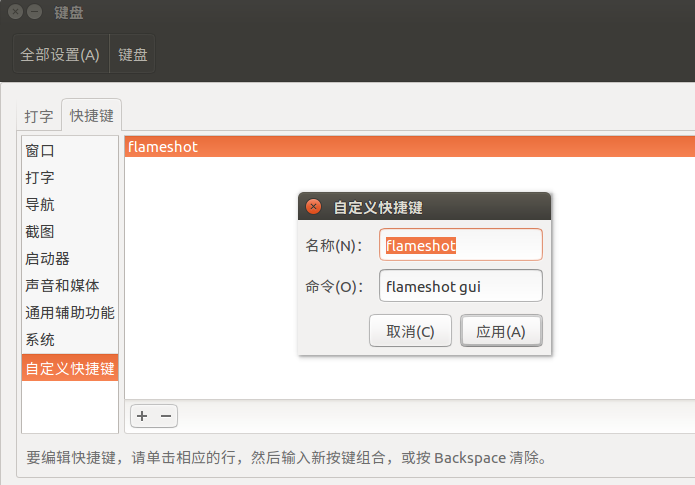Image resolution: width=695 pixels, height=485 pixels.
Task: Apply the shortcut with 应用(A)
Action: pyautogui.click(x=501, y=331)
